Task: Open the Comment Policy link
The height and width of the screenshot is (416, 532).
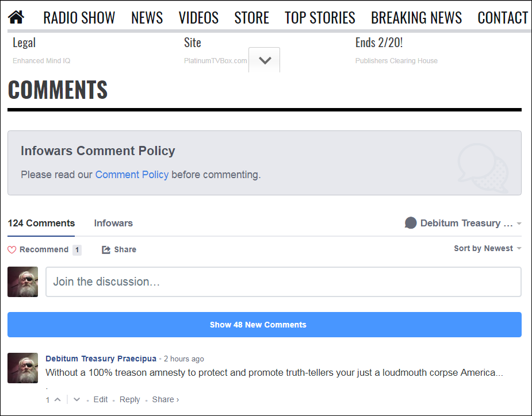Action: tap(132, 175)
